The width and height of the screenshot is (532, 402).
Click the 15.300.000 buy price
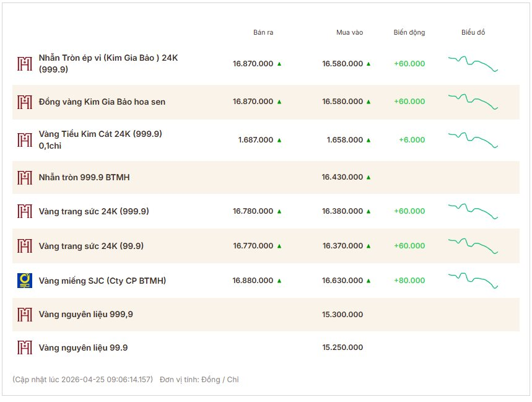[x=342, y=315]
